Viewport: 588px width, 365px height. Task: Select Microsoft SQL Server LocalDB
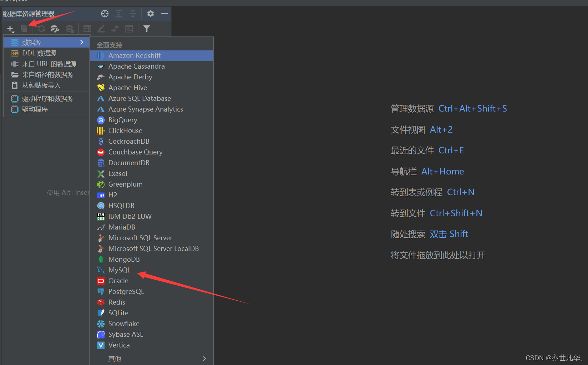[152, 248]
